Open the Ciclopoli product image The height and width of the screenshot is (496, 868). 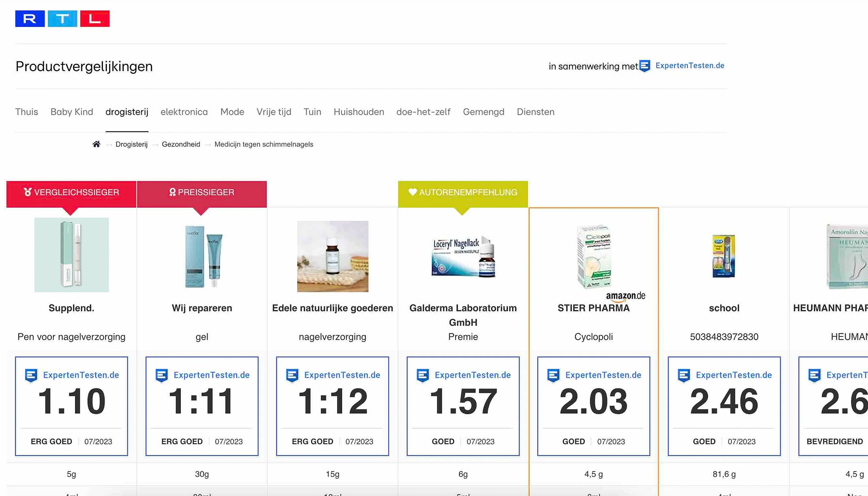(x=594, y=256)
